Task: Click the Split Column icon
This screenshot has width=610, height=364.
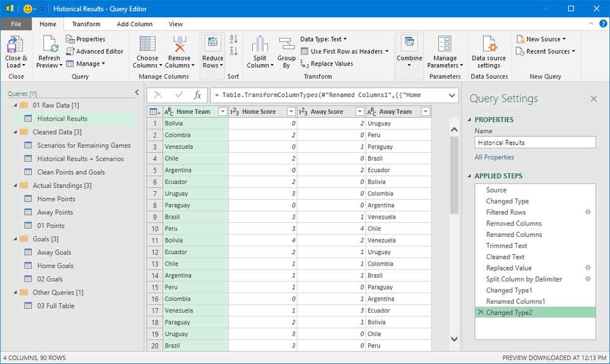Action: [x=260, y=43]
